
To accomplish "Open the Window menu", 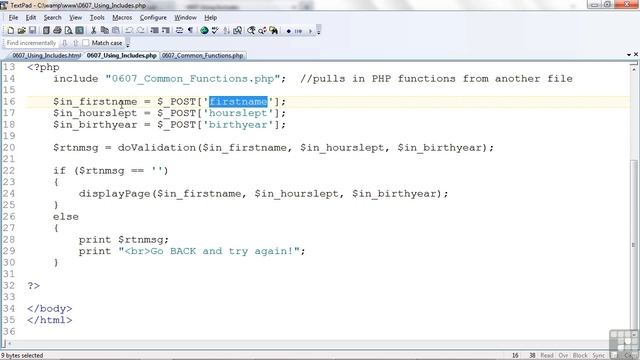I will coord(185,18).
